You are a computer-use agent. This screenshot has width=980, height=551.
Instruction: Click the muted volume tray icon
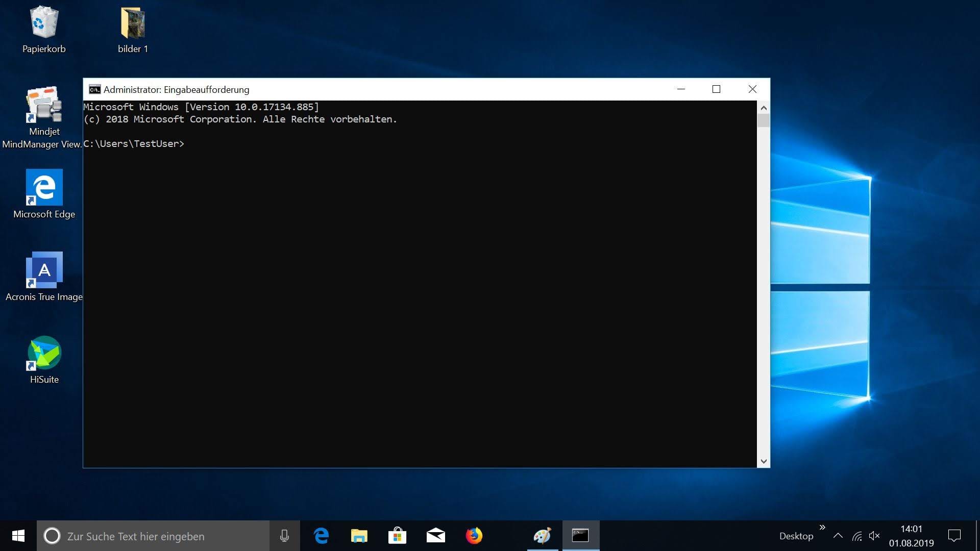pos(874,536)
